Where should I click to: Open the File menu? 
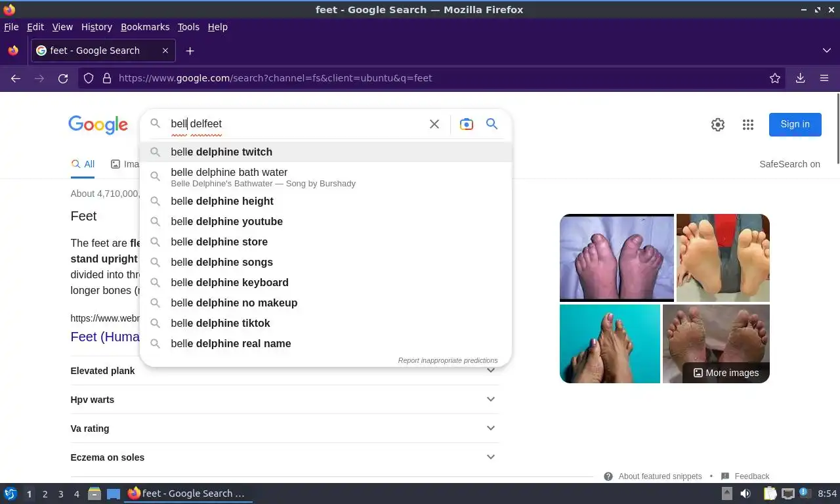11,27
